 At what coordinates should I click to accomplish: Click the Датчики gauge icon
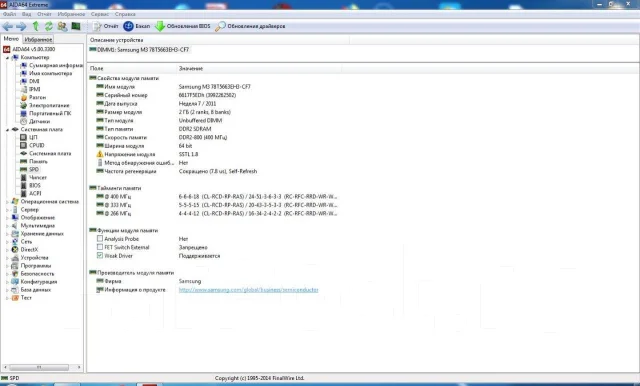(x=24, y=121)
